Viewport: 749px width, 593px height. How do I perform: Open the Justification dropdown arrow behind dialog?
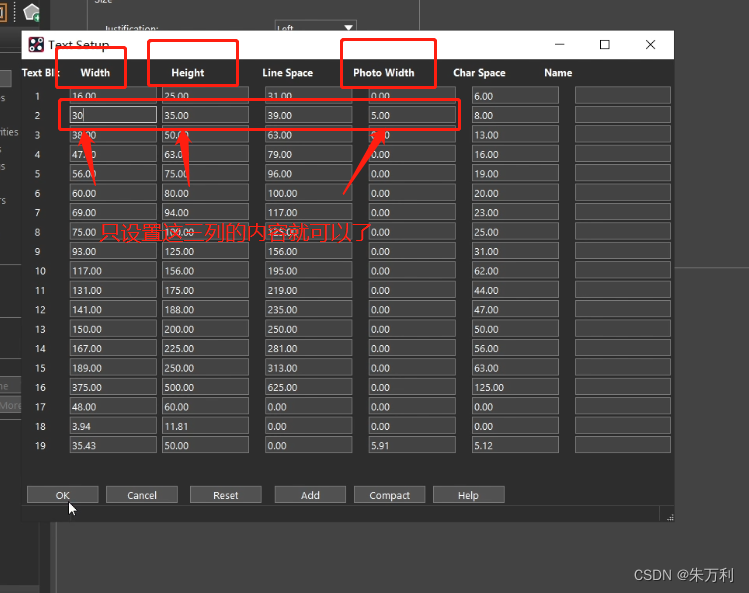click(349, 27)
